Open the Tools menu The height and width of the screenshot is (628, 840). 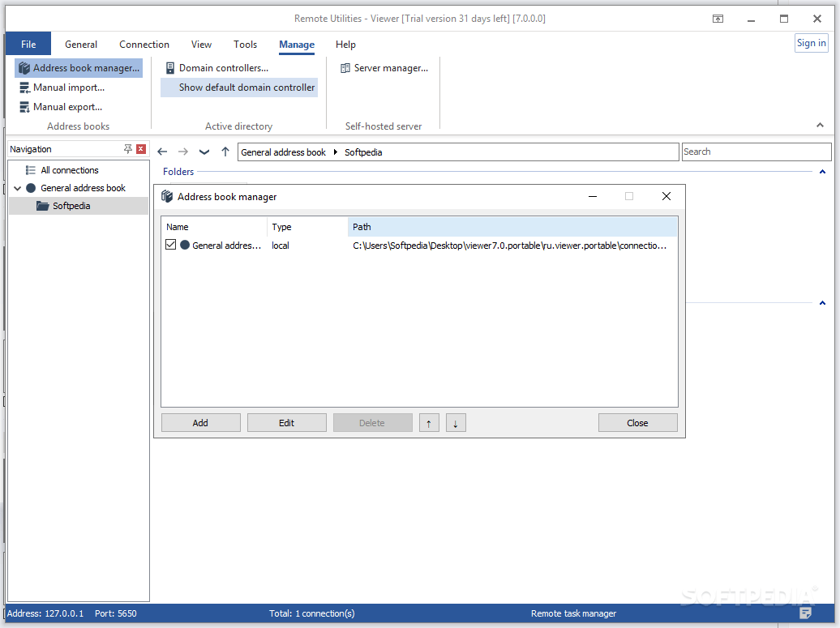245,45
